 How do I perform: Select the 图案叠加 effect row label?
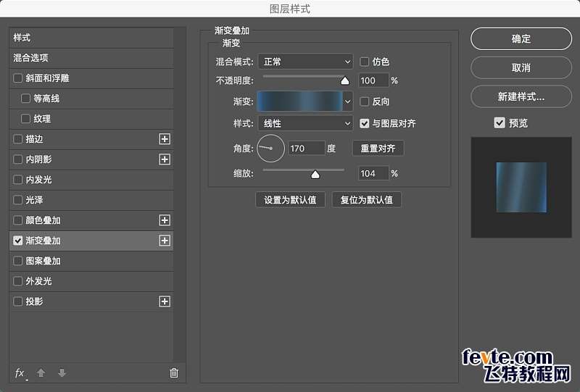[43, 261]
